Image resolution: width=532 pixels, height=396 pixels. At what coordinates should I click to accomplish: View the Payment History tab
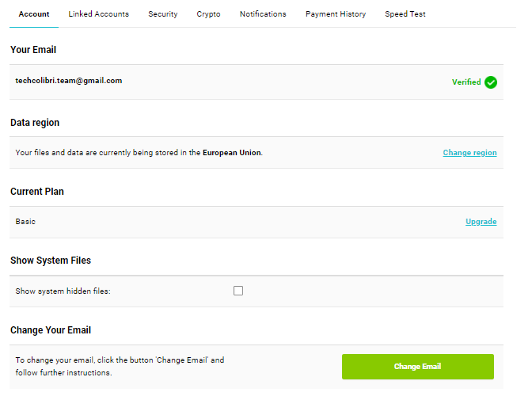(336, 14)
